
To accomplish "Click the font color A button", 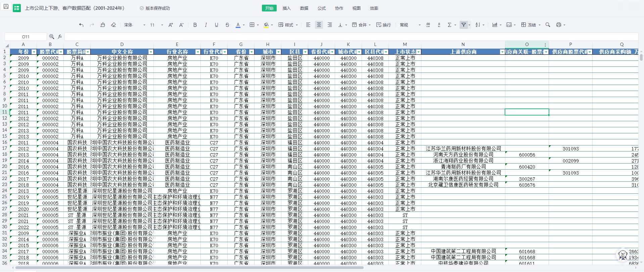I will point(238,25).
